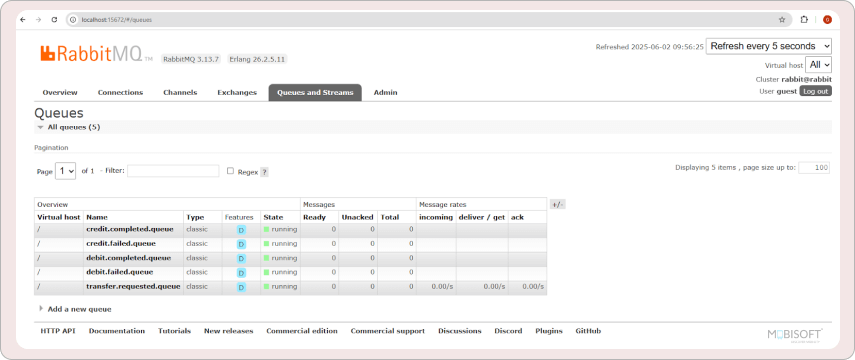Open the Discord footer link
Viewport: 855px width, 360px height.
(x=508, y=331)
